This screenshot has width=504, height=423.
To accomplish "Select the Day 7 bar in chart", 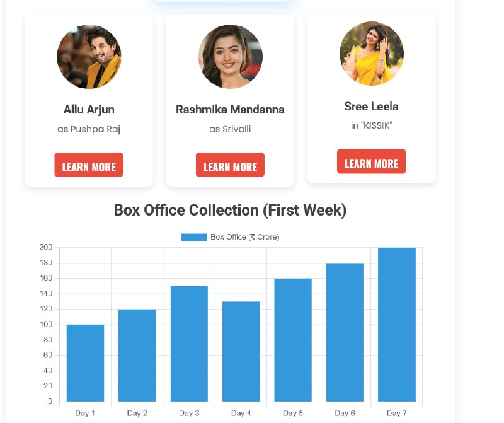I will point(397,324).
